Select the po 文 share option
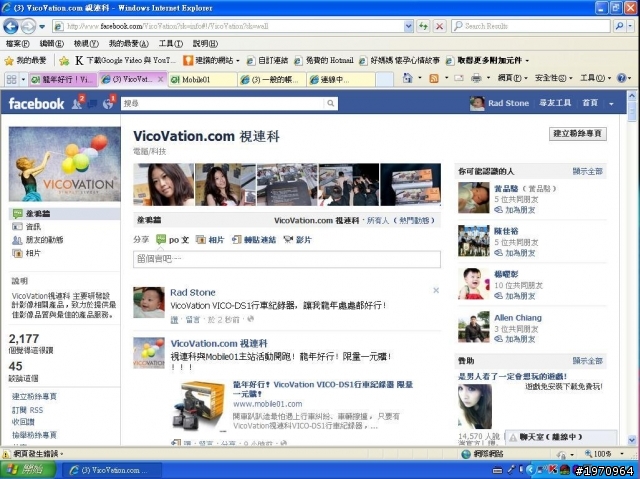The image size is (640, 479). 173,240
